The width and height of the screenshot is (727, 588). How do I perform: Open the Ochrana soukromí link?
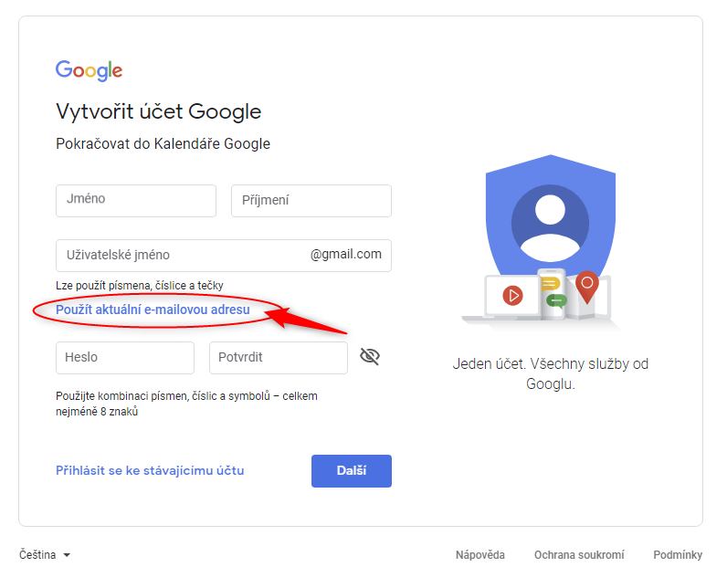coord(579,554)
